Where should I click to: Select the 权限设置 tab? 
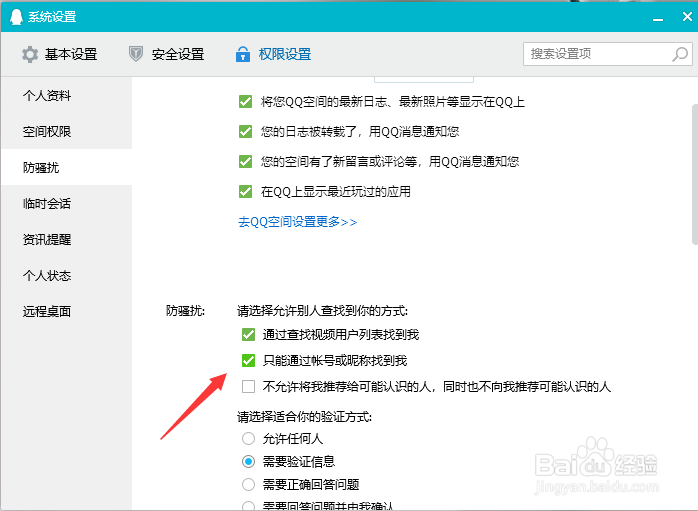[273, 54]
